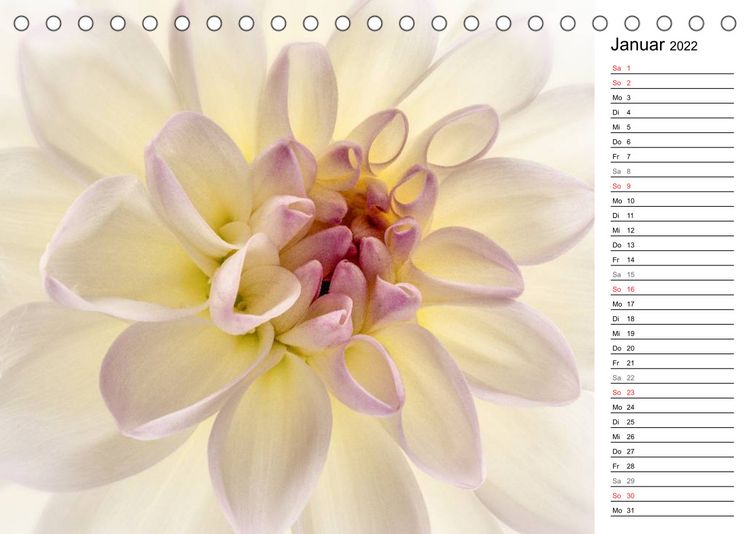The height and width of the screenshot is (534, 750).
Task: Select the 'Sa 22' calendar row
Action: pos(672,378)
